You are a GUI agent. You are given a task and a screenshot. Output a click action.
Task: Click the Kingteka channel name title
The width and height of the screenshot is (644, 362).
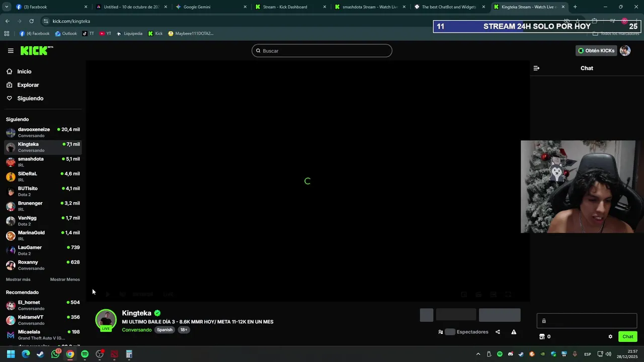point(136,313)
